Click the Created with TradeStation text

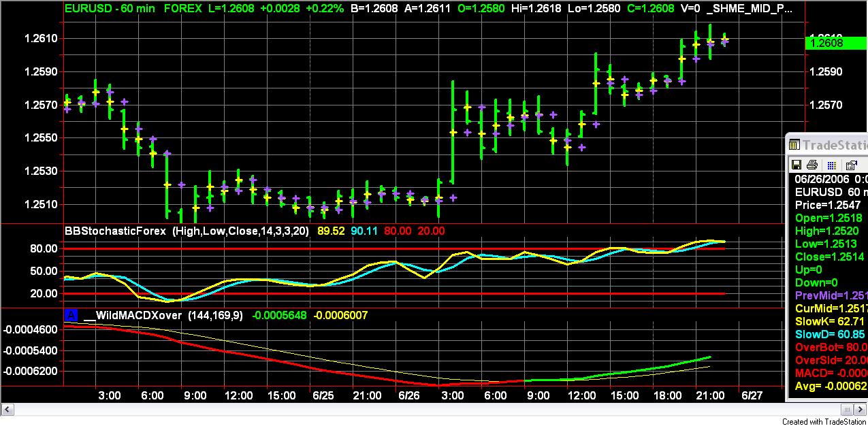click(x=824, y=422)
